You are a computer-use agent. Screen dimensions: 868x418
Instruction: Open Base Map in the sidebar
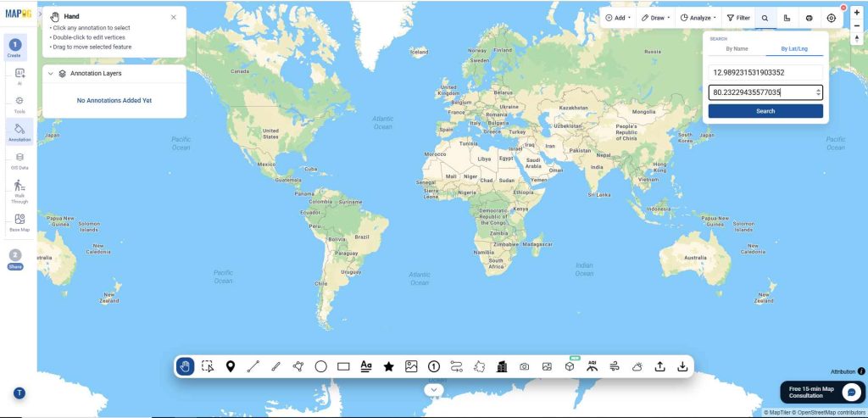click(x=19, y=222)
